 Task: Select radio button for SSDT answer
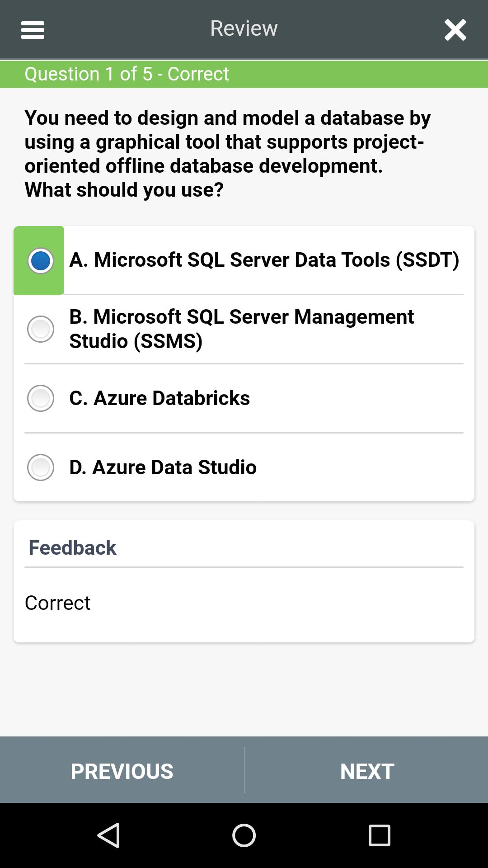point(41,261)
